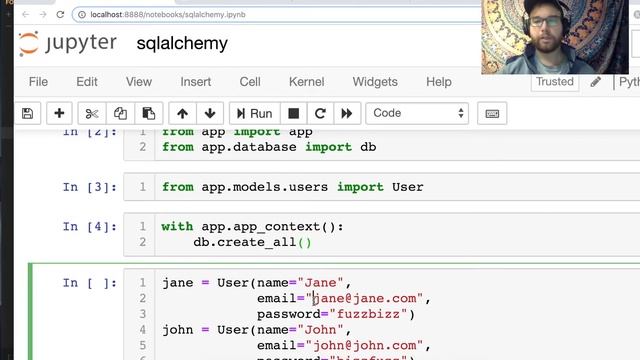Click the Trusted notebook indicator

point(555,82)
